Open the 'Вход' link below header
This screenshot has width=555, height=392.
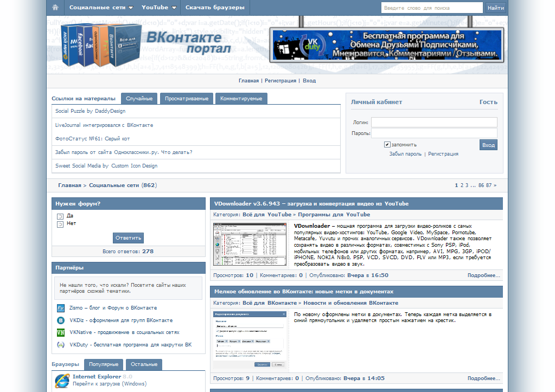[309, 81]
